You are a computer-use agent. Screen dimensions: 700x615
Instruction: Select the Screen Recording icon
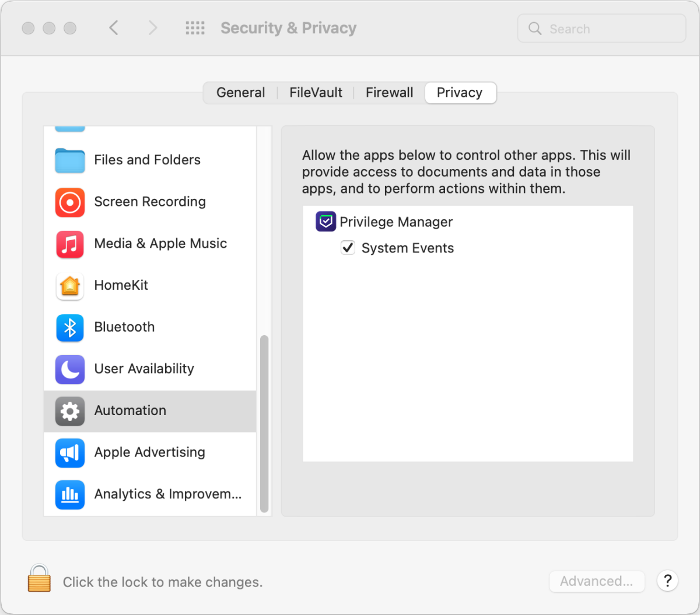(x=70, y=202)
